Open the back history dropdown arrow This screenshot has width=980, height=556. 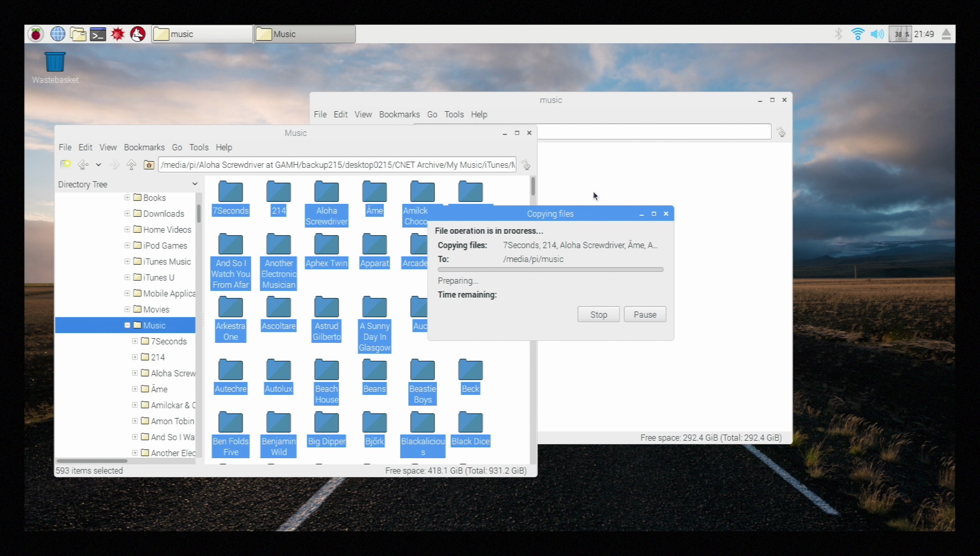pos(99,164)
